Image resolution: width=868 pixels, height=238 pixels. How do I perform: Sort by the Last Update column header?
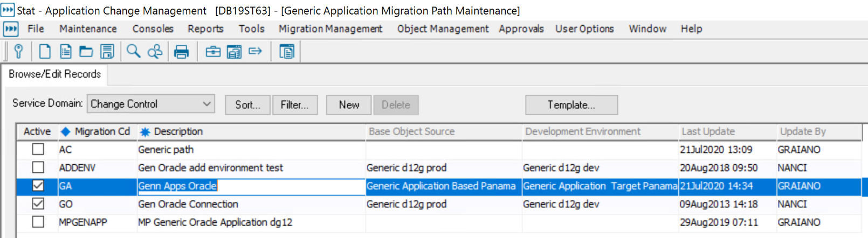708,131
